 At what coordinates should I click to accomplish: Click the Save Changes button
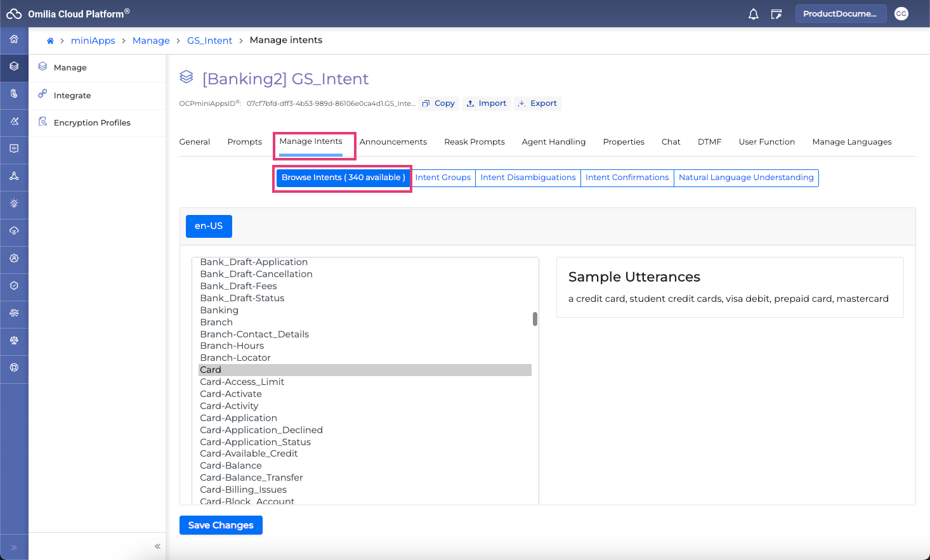tap(221, 525)
